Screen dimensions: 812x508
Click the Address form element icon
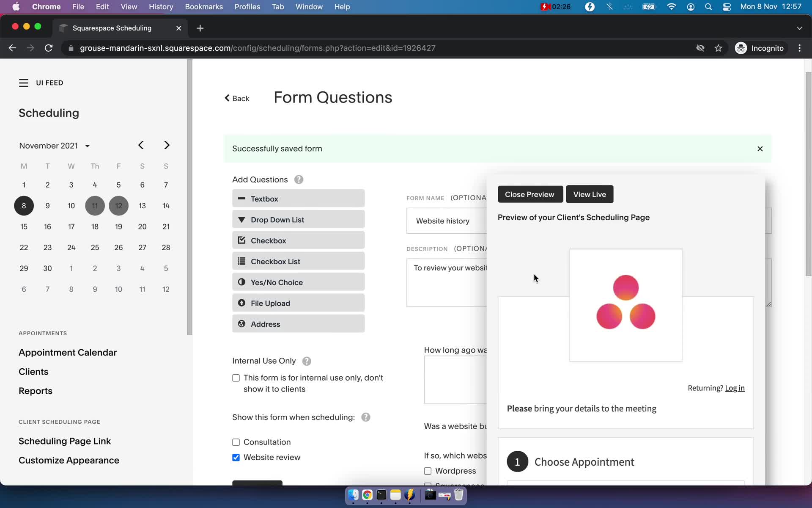241,324
